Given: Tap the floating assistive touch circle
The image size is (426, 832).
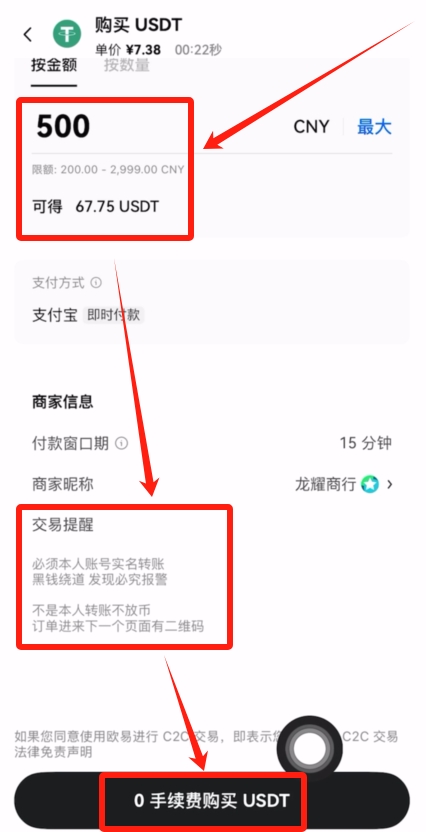Looking at the screenshot, I should point(310,749).
